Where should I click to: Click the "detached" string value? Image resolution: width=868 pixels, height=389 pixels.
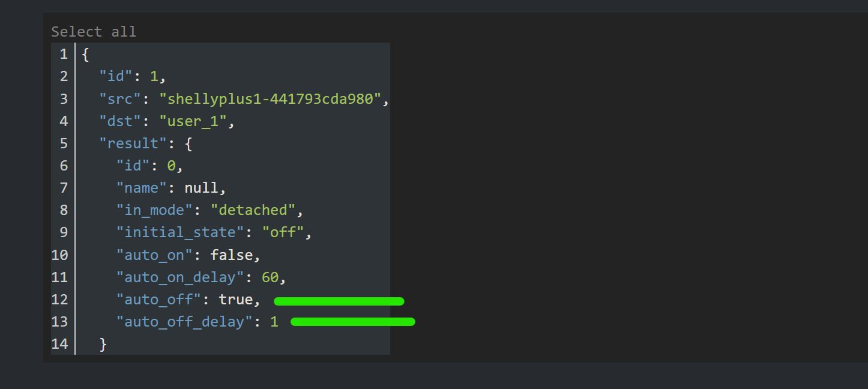[253, 210]
